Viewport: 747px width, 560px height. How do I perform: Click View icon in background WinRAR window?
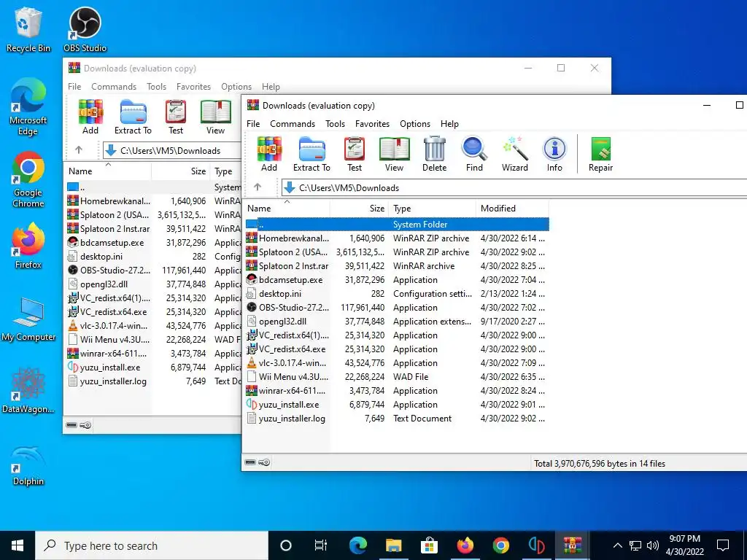click(x=215, y=117)
